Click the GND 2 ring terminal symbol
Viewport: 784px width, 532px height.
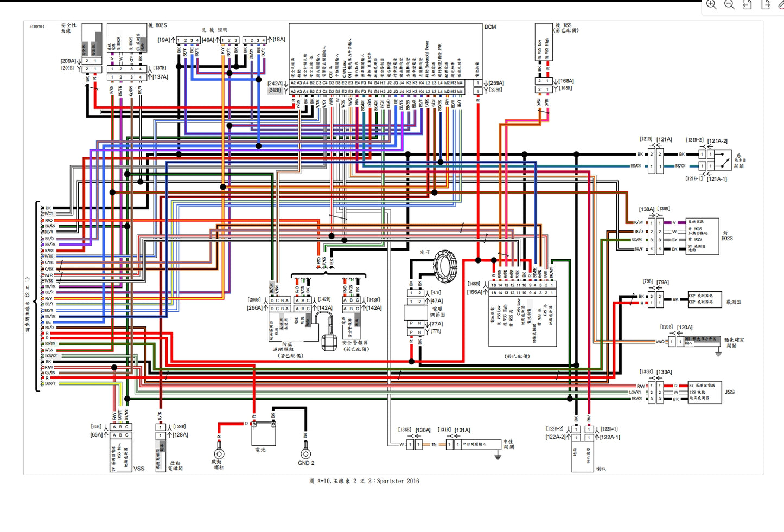pos(305,453)
